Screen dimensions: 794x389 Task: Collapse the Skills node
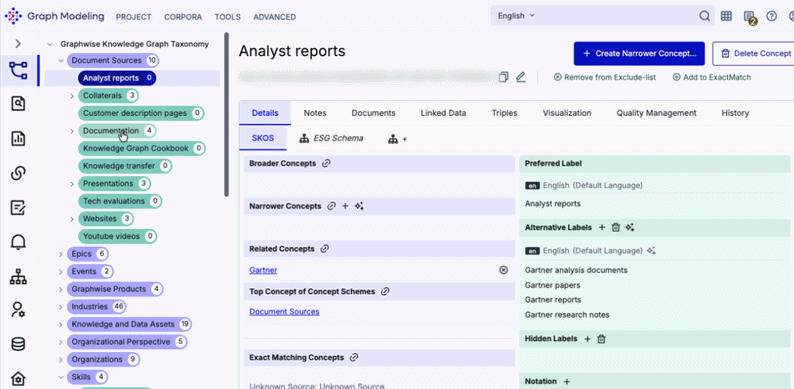pos(61,377)
